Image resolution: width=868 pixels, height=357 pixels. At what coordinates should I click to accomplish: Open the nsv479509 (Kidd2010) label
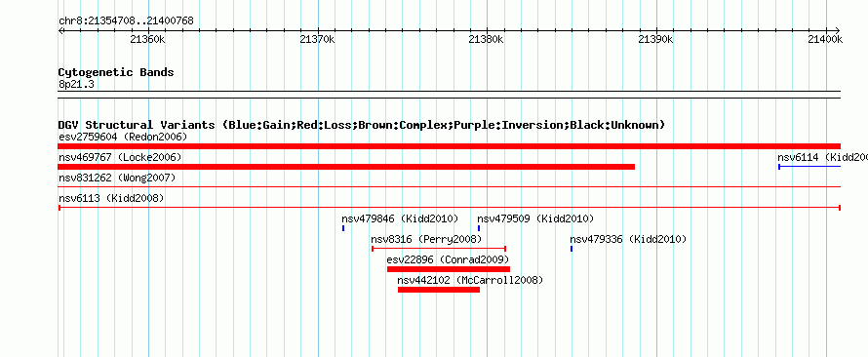coord(535,219)
